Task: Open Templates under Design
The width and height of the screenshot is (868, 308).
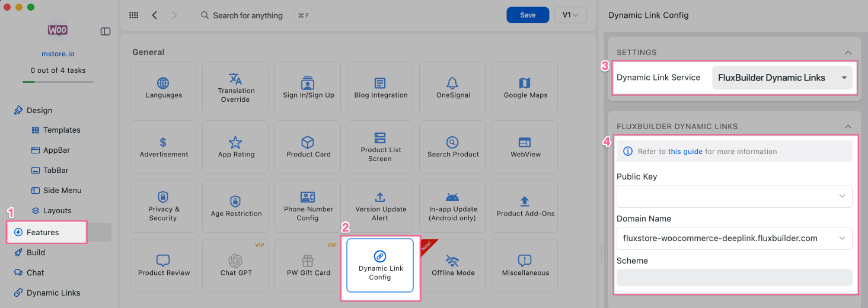Action: 62,130
